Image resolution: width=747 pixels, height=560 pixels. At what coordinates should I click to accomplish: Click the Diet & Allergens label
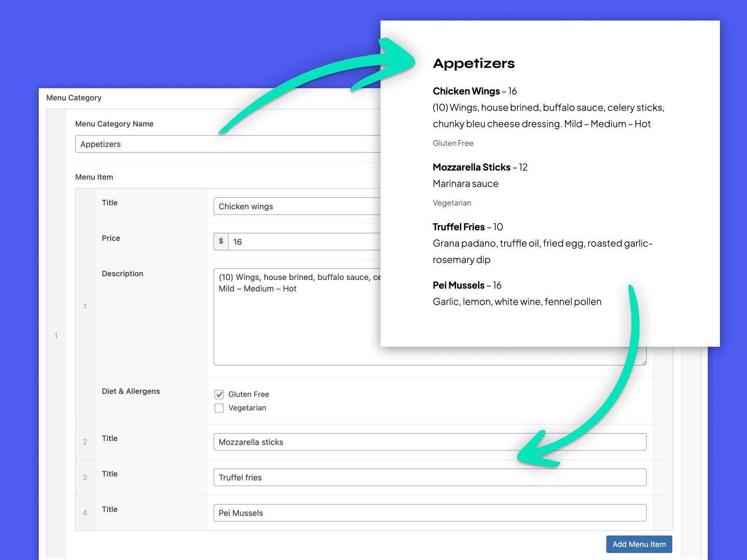click(131, 391)
